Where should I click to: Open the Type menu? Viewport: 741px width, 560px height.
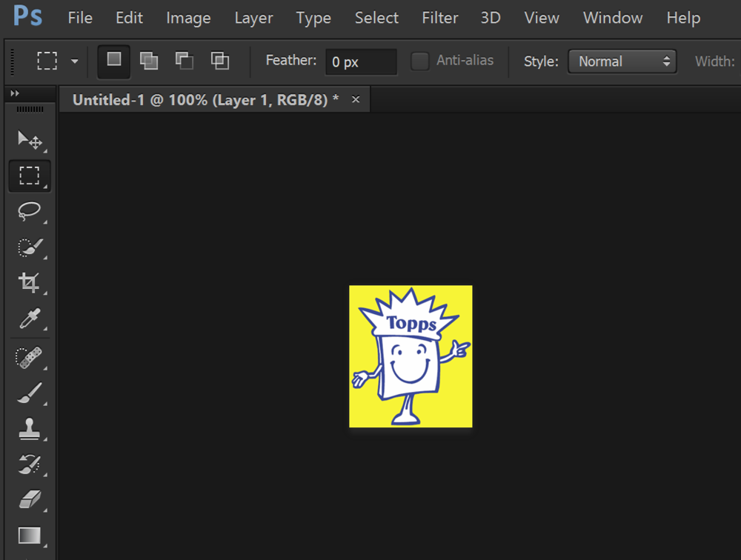(x=313, y=18)
